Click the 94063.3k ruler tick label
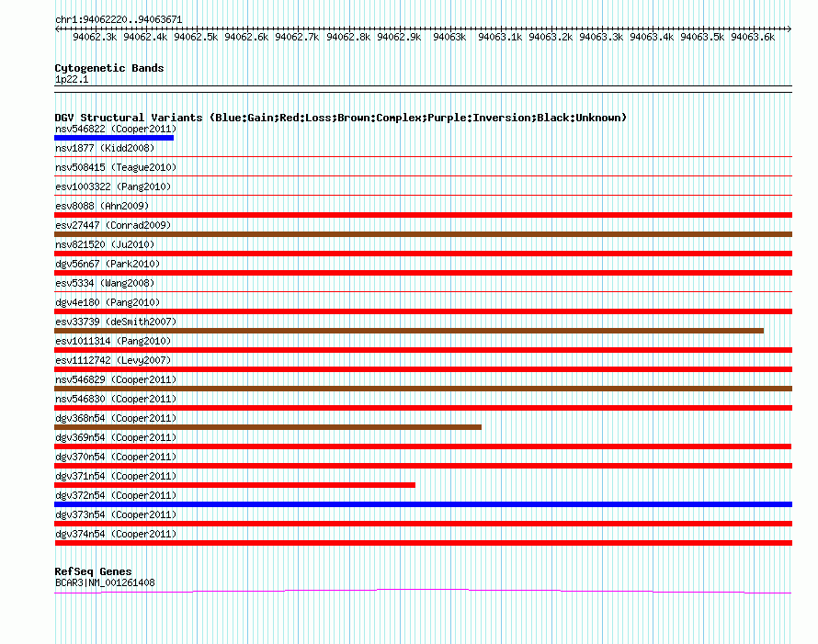The height and width of the screenshot is (644, 818). [x=601, y=37]
